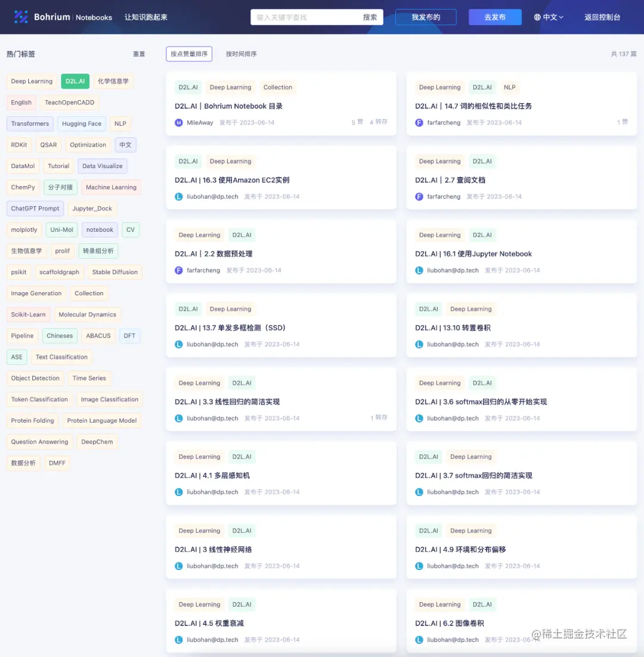Deselect the active D2L.AI tag filter
The height and width of the screenshot is (657, 644).
[75, 81]
